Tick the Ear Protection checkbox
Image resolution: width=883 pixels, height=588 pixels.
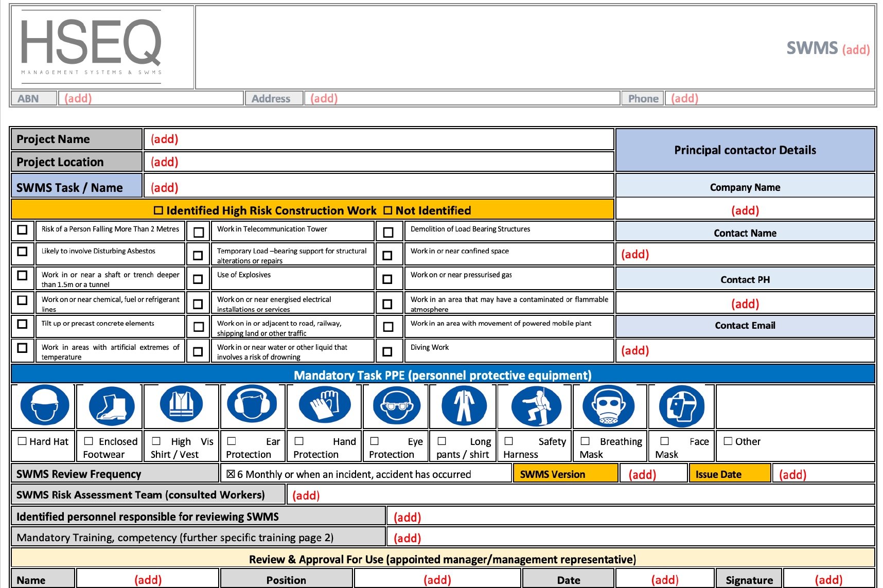(x=232, y=441)
